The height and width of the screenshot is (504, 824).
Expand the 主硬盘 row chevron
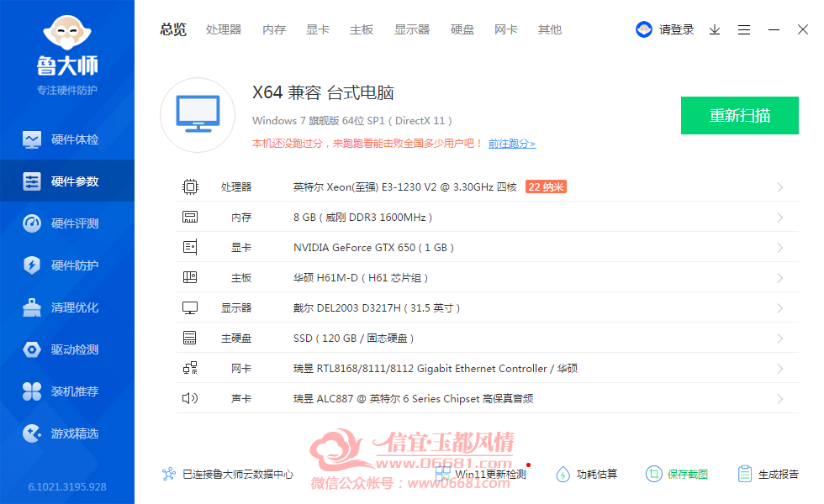[x=780, y=339]
